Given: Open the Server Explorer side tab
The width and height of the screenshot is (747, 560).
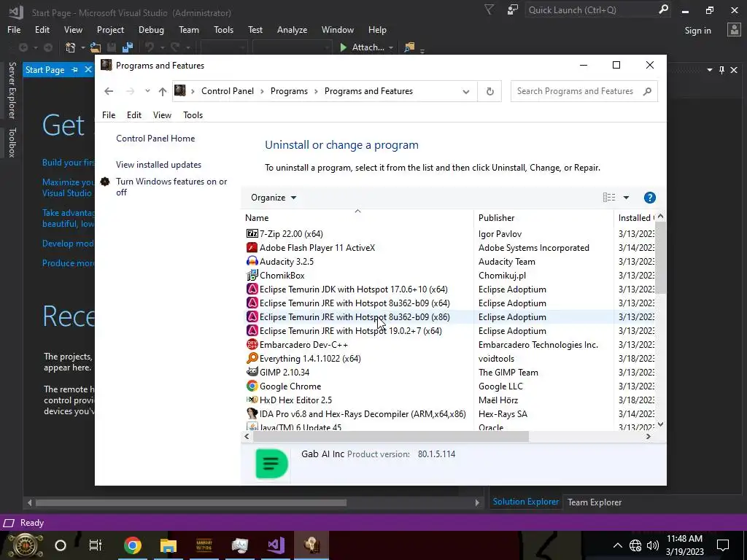Looking at the screenshot, I should click(12, 90).
